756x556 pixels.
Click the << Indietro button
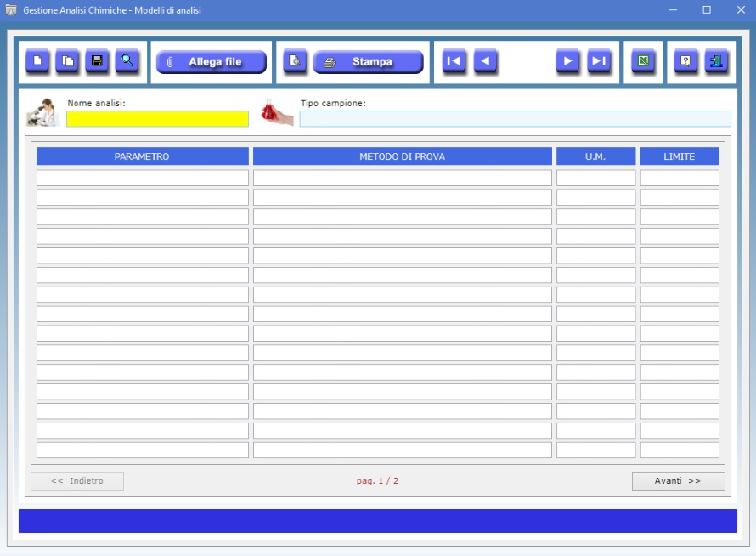pyautogui.click(x=77, y=480)
